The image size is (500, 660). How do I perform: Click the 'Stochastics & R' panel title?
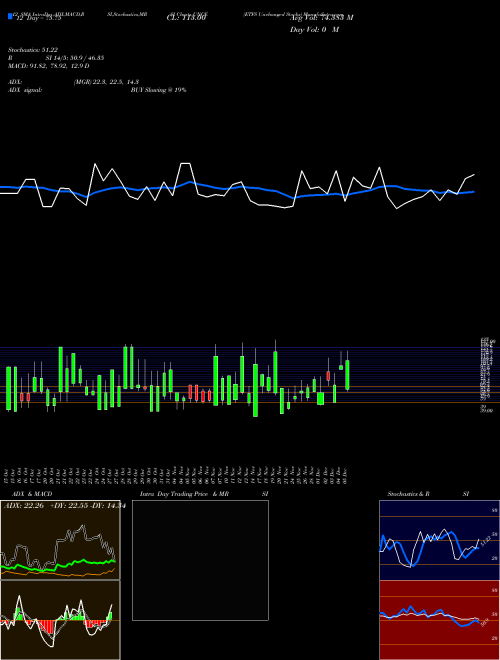[x=409, y=494]
